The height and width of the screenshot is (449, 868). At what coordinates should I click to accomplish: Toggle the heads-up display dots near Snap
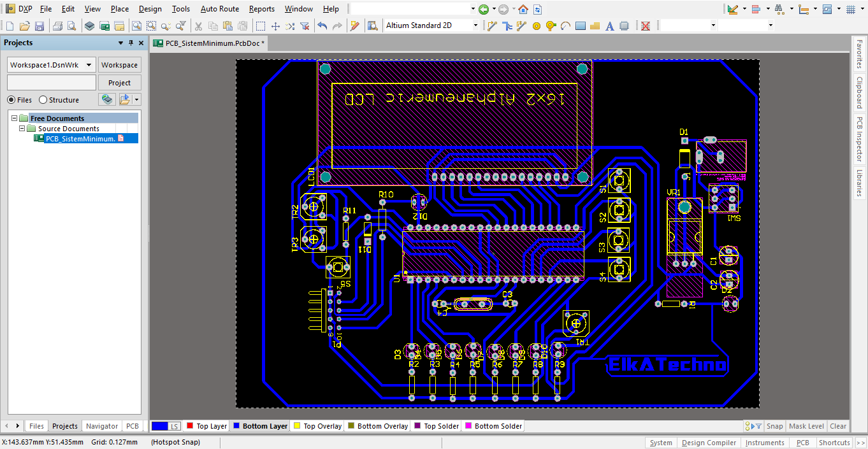749,425
